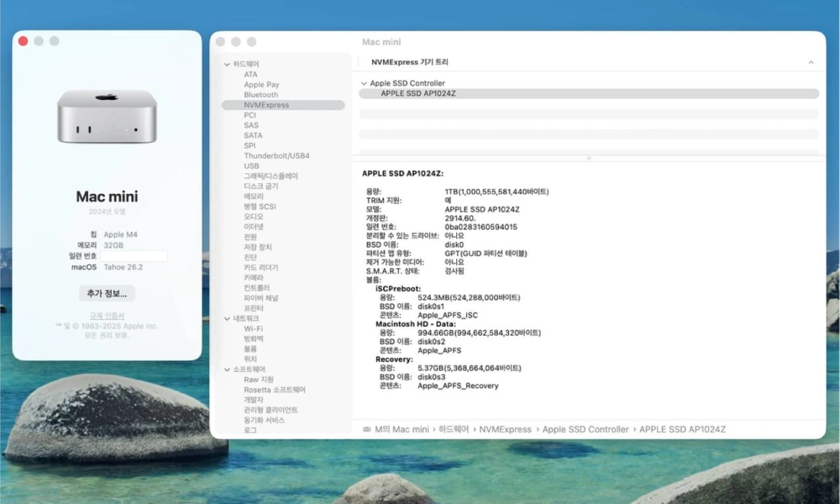Select the NVMExpress sidebar row
Screen dimensions: 840x504
coord(283,105)
